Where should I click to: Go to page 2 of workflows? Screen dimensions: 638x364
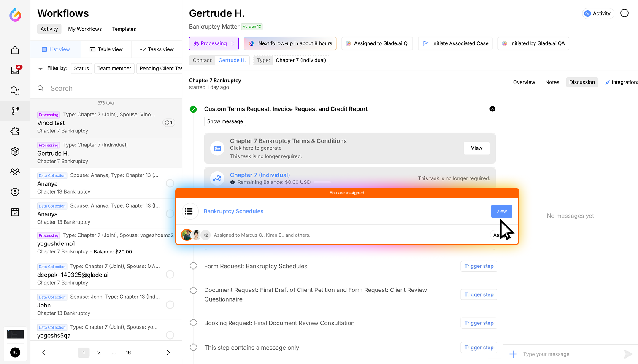coord(99,353)
